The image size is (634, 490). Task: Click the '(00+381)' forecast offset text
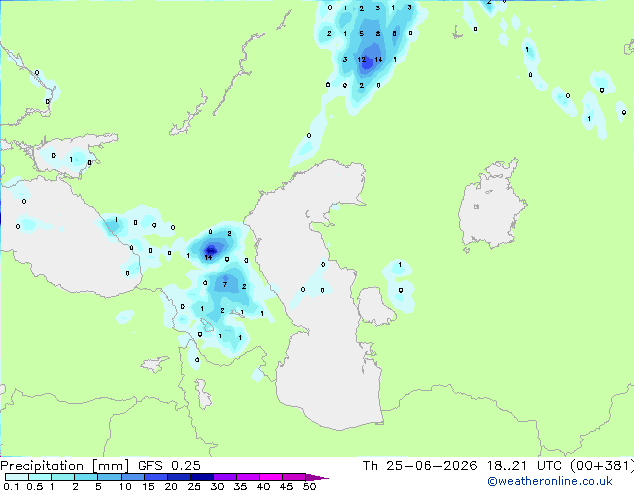pyautogui.click(x=602, y=466)
